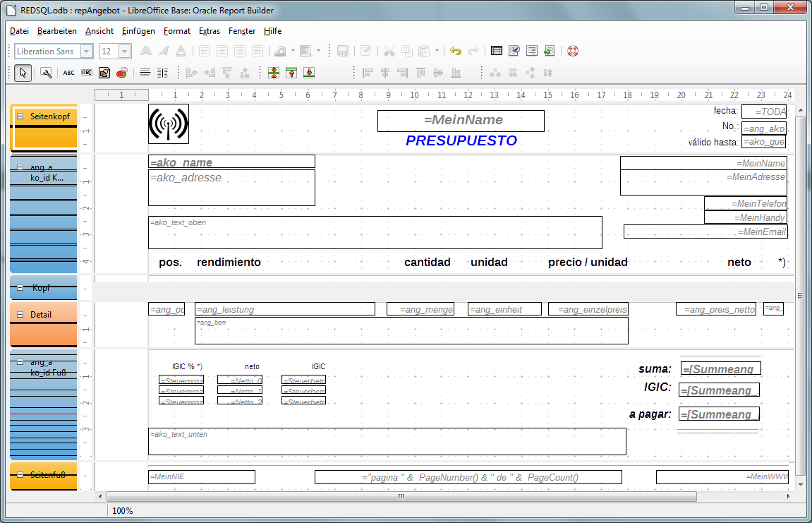Expand the Paste options dropdown arrow
Image resolution: width=812 pixels, height=523 pixels.
tap(437, 51)
